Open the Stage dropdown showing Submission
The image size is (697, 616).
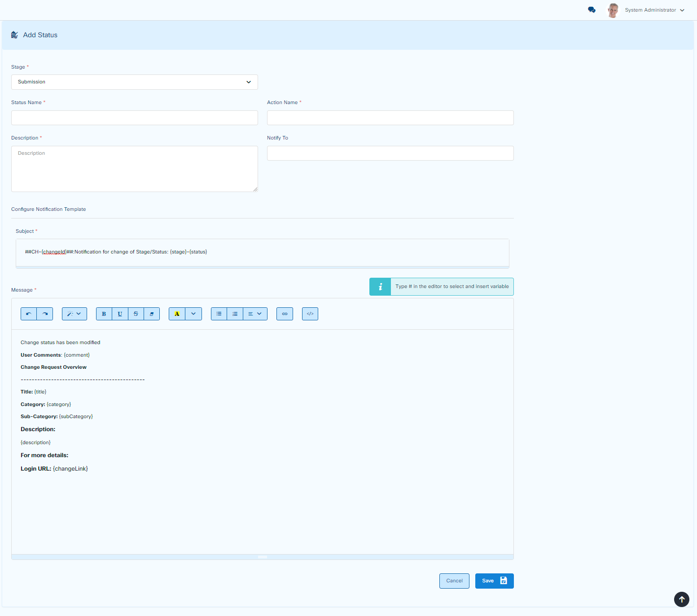(134, 82)
